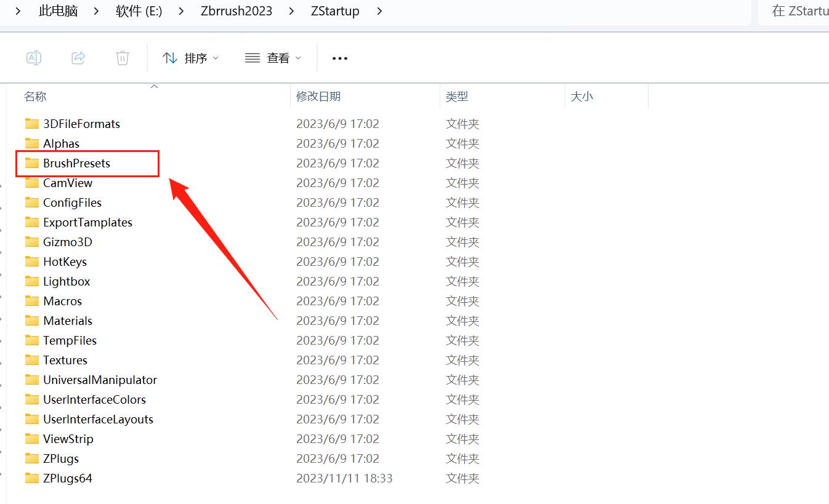Expand chevron after ZStartup breadcrumb
Image resolution: width=829 pixels, height=504 pixels.
[379, 11]
